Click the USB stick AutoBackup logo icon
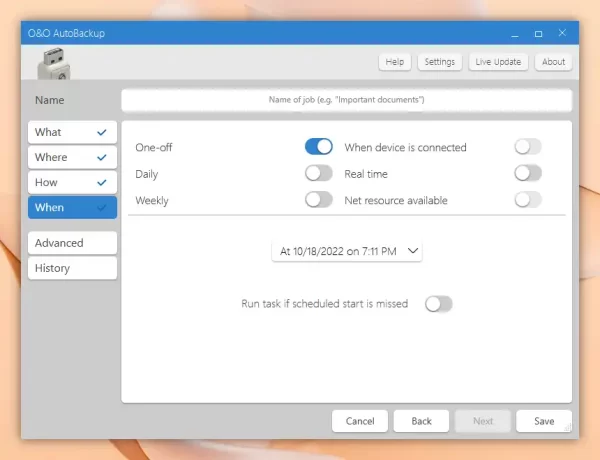The image size is (600, 460). [54, 63]
